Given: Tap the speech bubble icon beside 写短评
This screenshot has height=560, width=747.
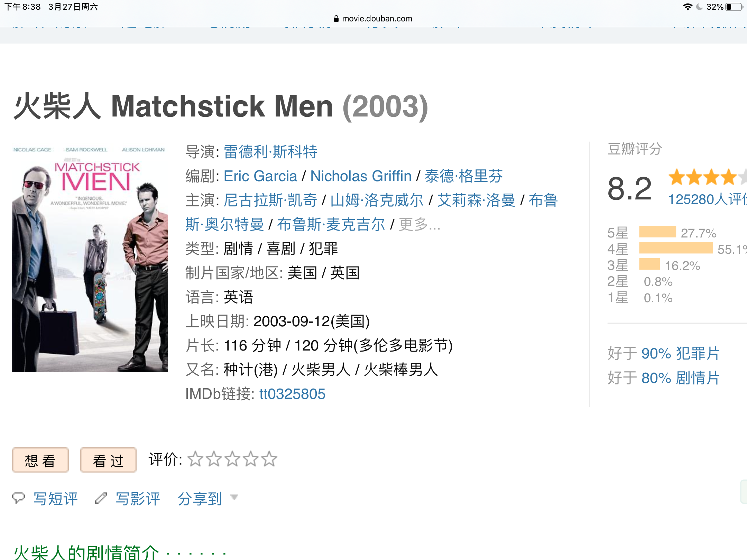Looking at the screenshot, I should coord(19,498).
